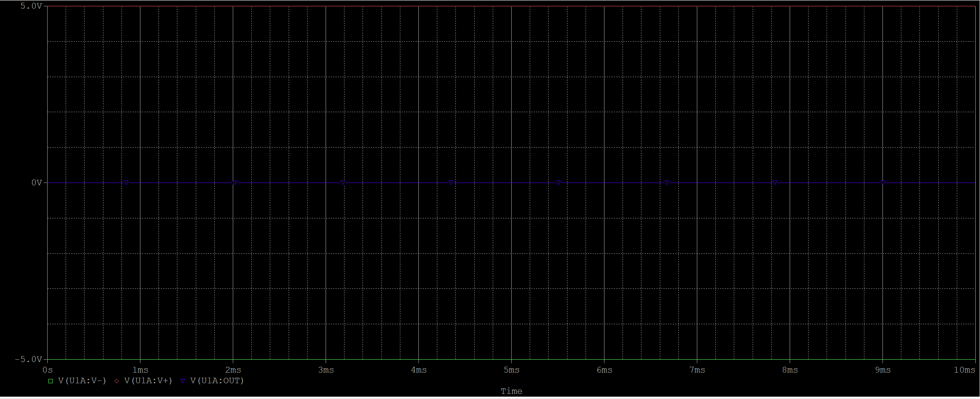980x399 pixels.
Task: Click the 1ms time axis label
Action: click(140, 370)
